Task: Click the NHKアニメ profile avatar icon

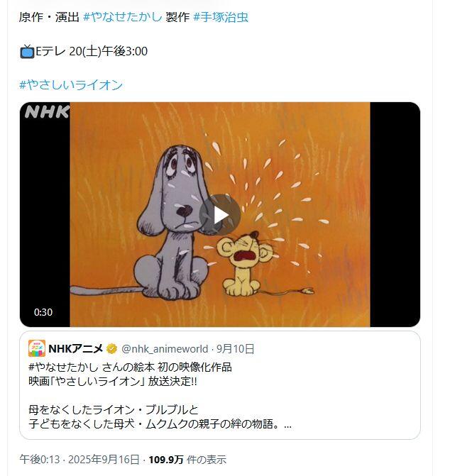Action: coord(37,348)
